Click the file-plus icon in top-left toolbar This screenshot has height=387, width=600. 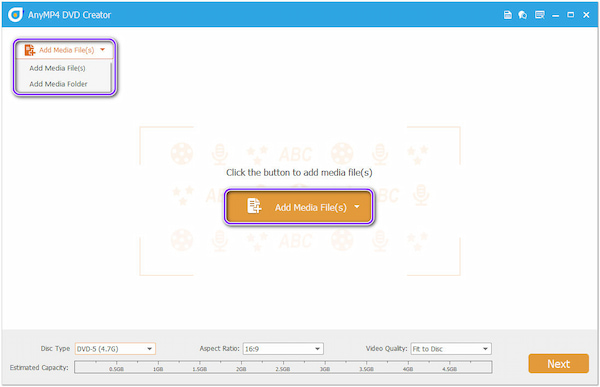[x=30, y=50]
